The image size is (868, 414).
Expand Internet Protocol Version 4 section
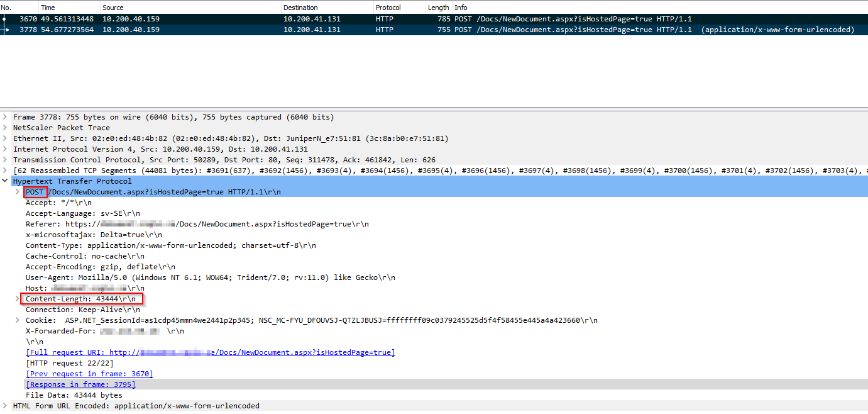pyautogui.click(x=6, y=149)
